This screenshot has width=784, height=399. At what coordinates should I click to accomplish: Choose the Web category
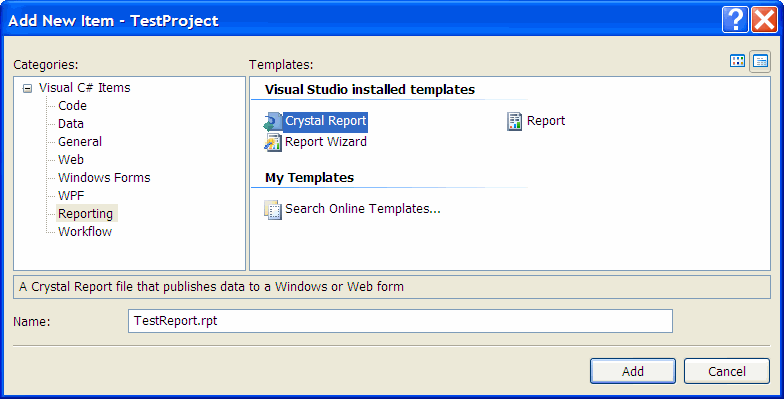71,160
